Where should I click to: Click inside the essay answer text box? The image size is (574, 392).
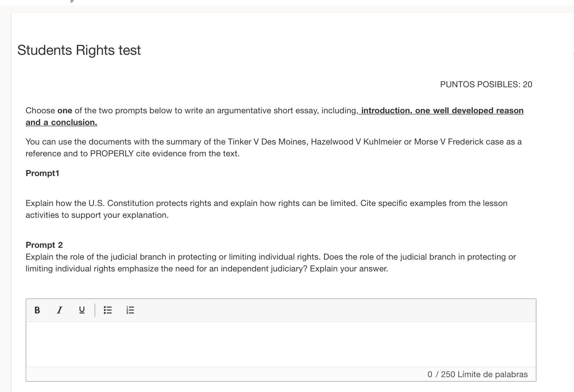281,344
